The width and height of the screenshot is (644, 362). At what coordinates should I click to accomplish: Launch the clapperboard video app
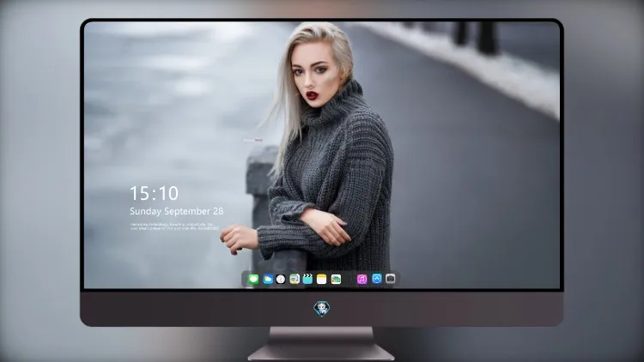307,279
